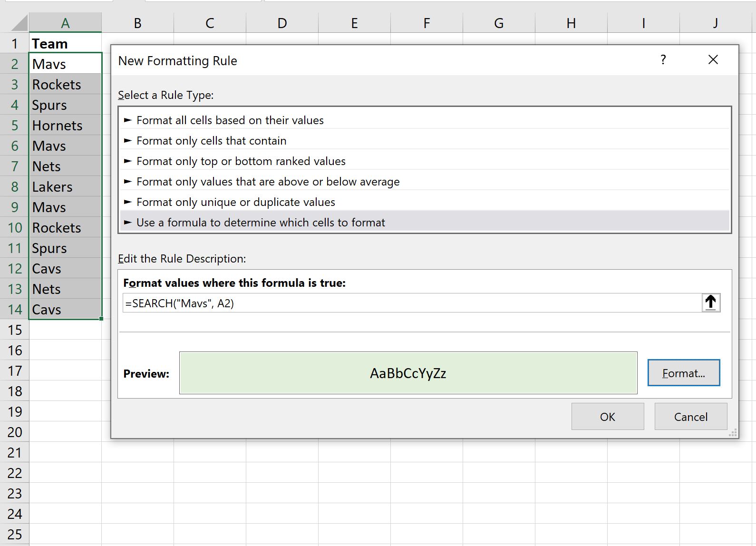The width and height of the screenshot is (756, 546).
Task: Click the 'Team' header cell A1
Action: (65, 43)
